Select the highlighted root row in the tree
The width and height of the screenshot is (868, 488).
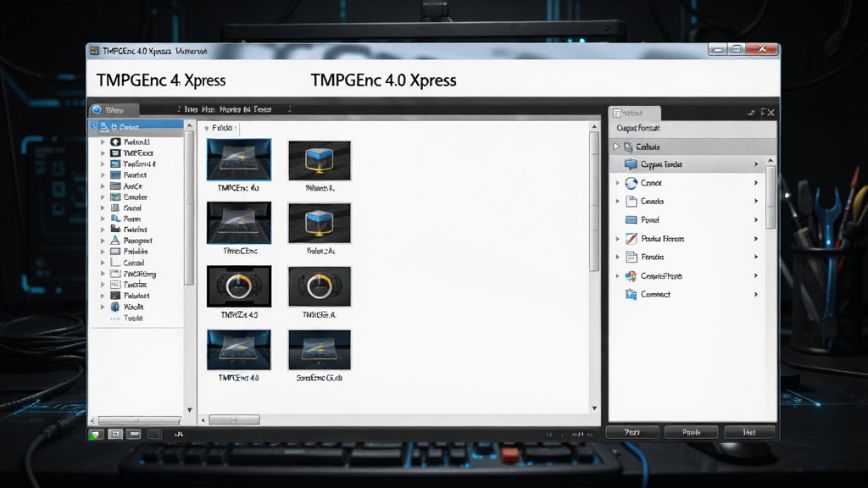click(x=136, y=127)
